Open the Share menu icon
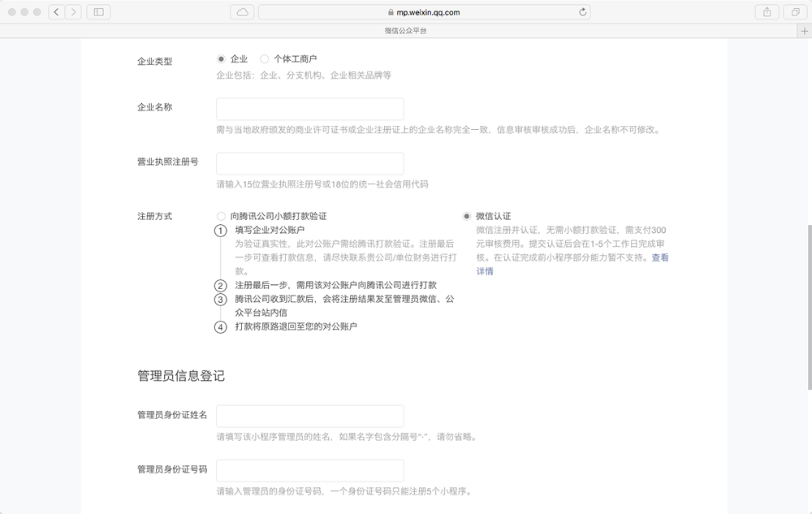 [x=767, y=12]
